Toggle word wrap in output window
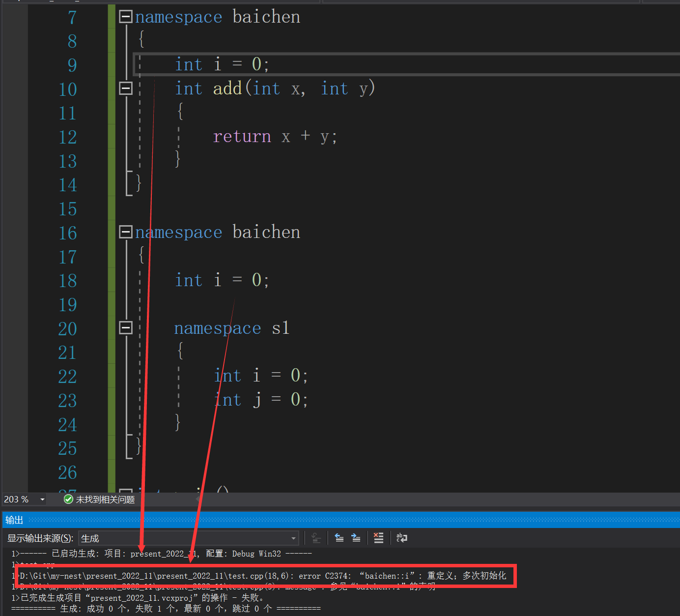Viewport: 680px width, 616px height. [401, 538]
